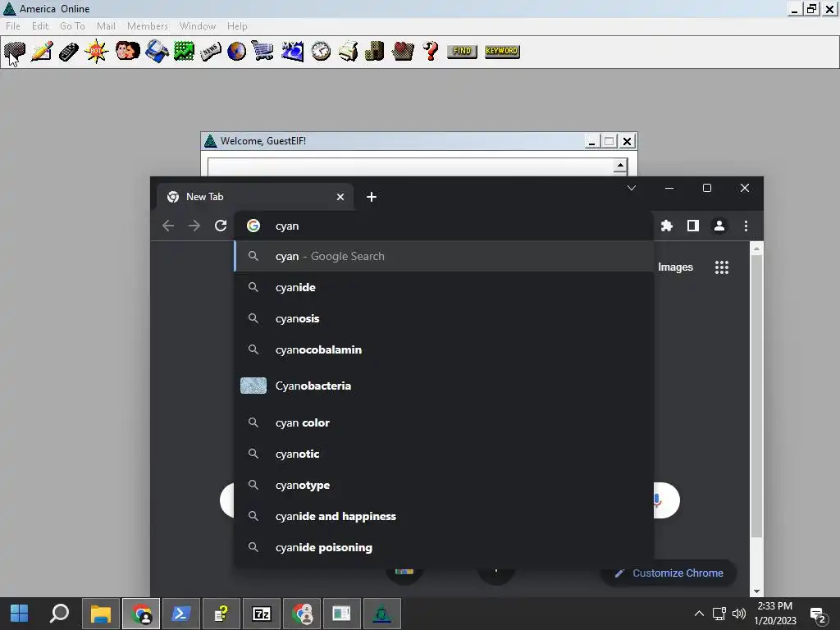This screenshot has width=840, height=630.
Task: Choose 'cyanide poisoning' suggestion
Action: click(x=444, y=547)
